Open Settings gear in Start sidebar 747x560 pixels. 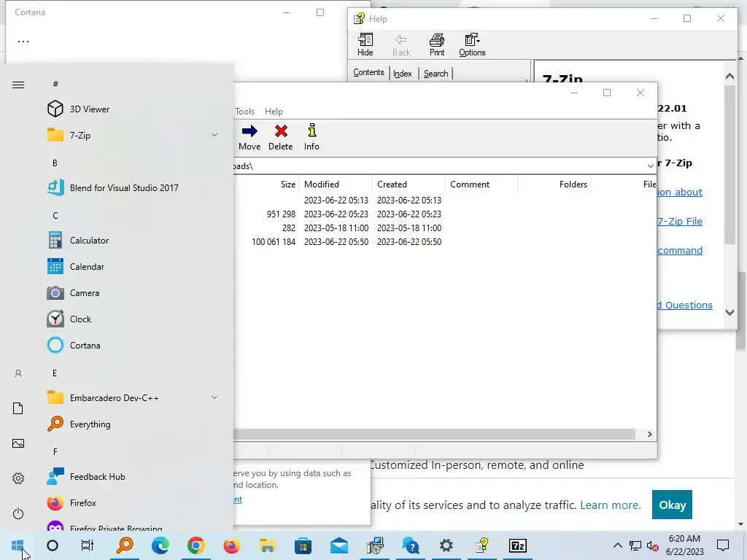pyautogui.click(x=18, y=478)
